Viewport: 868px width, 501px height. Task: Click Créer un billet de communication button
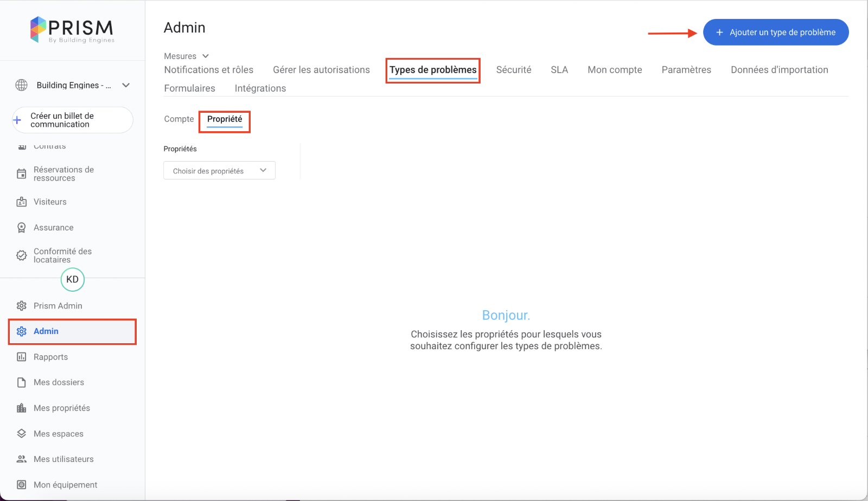[x=73, y=120]
